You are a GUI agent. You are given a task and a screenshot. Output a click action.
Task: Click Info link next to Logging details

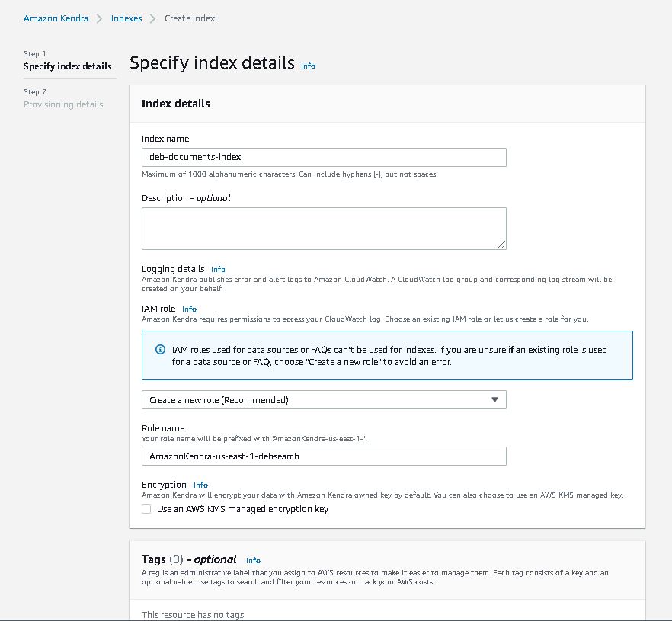218,269
